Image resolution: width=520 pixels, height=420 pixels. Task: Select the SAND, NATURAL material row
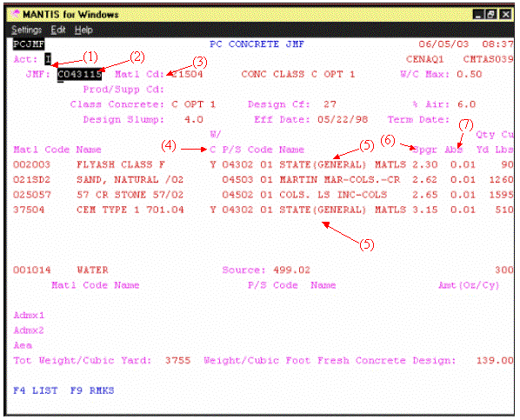click(263, 180)
